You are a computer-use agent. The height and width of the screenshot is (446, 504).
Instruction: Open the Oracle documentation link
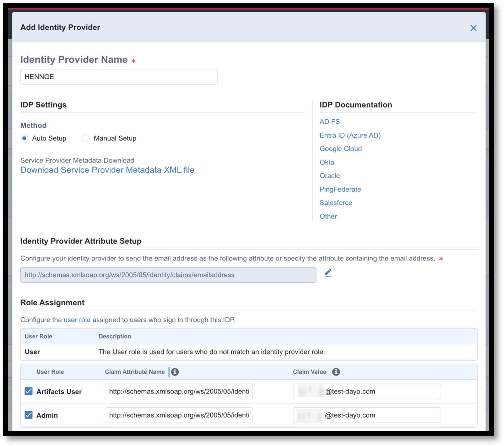coord(330,176)
